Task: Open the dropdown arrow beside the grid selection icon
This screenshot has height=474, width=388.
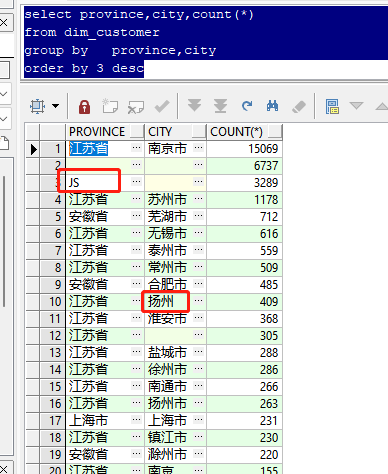Action: point(55,106)
